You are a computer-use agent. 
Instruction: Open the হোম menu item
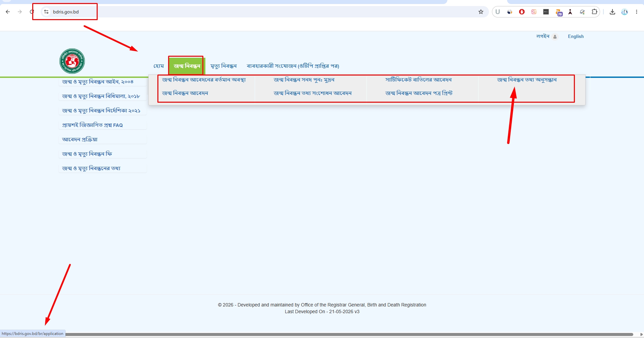(159, 66)
